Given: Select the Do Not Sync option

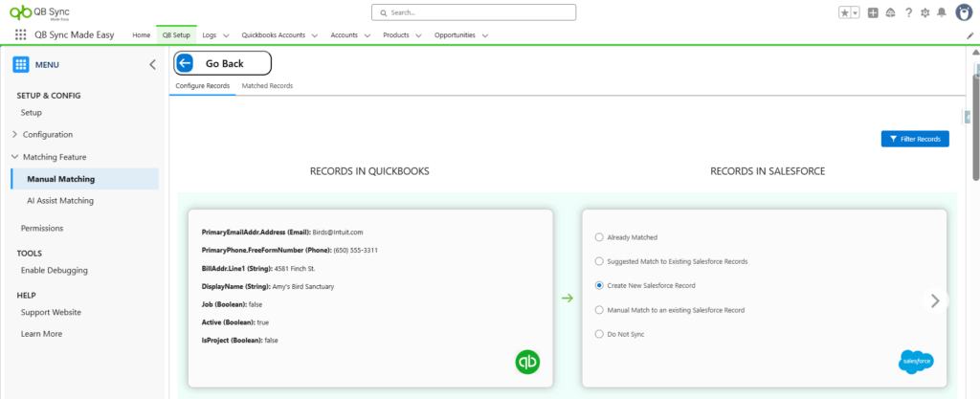Looking at the screenshot, I should 599,334.
